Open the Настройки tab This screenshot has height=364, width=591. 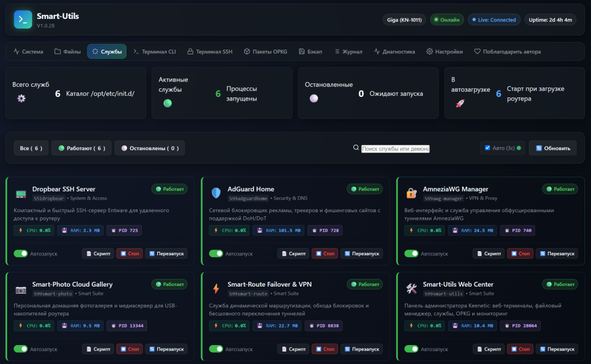point(445,51)
